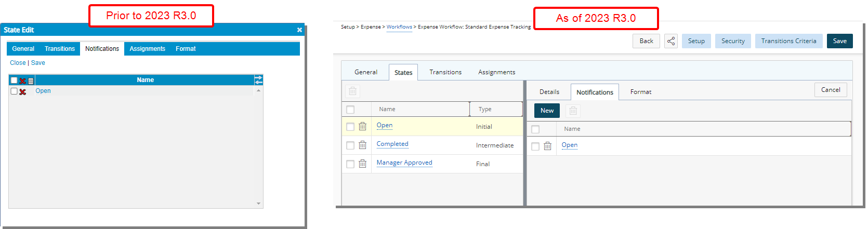868x229 pixels.
Task: Delete all rows icon in State Edit header
Action: pos(22,80)
